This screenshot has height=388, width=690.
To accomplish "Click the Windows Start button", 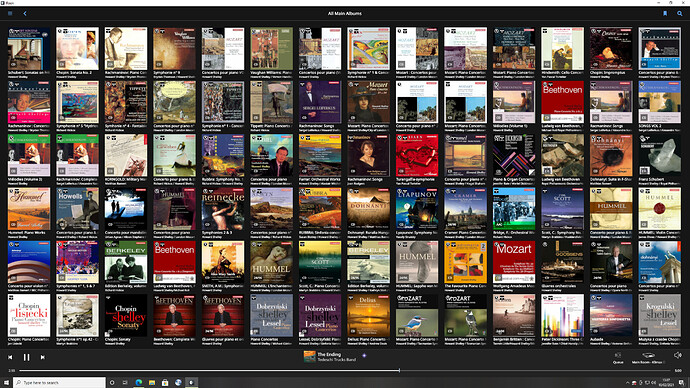I will [6, 383].
